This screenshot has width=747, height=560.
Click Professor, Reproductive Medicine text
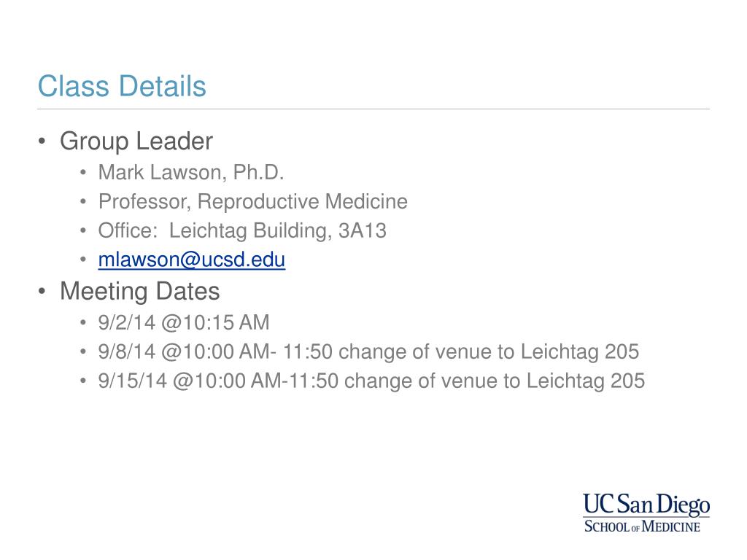pos(253,202)
